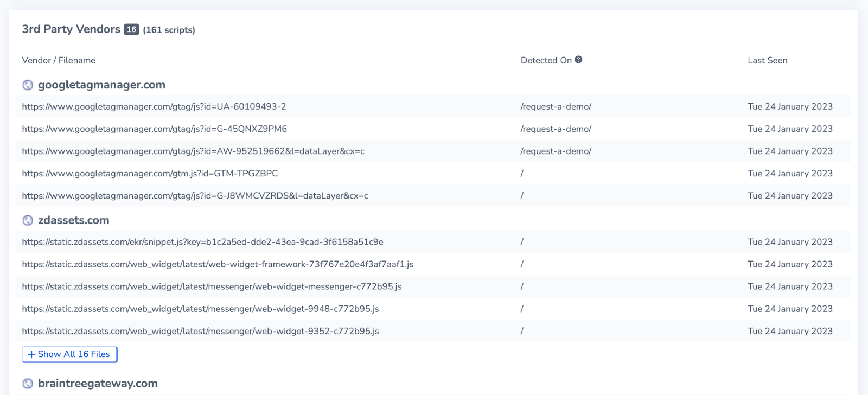The width and height of the screenshot is (868, 395).
Task: Click /request-a-demo/ in the AW-952519662 row
Action: [556, 151]
